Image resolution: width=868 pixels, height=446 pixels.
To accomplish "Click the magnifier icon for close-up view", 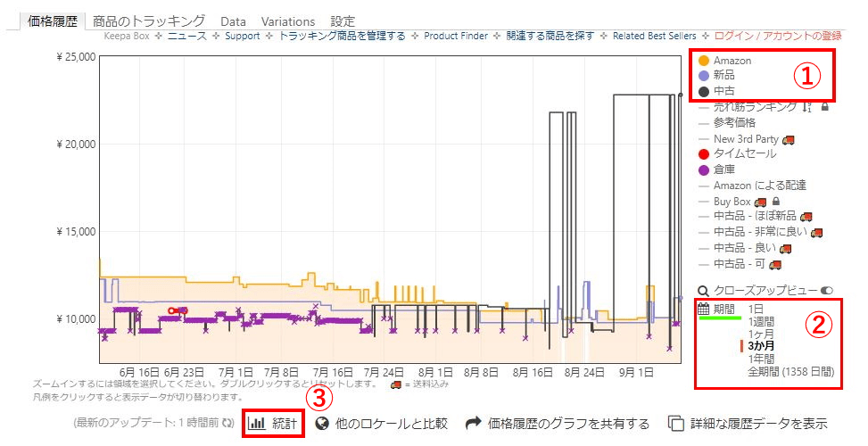I will 703,291.
